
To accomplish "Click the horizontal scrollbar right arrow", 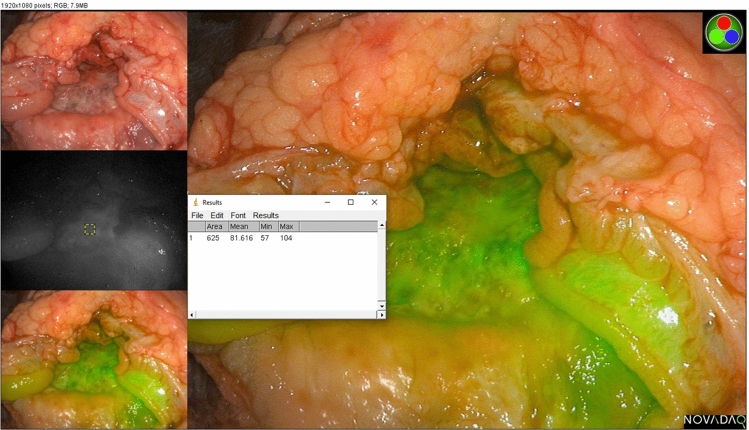I will (381, 314).
